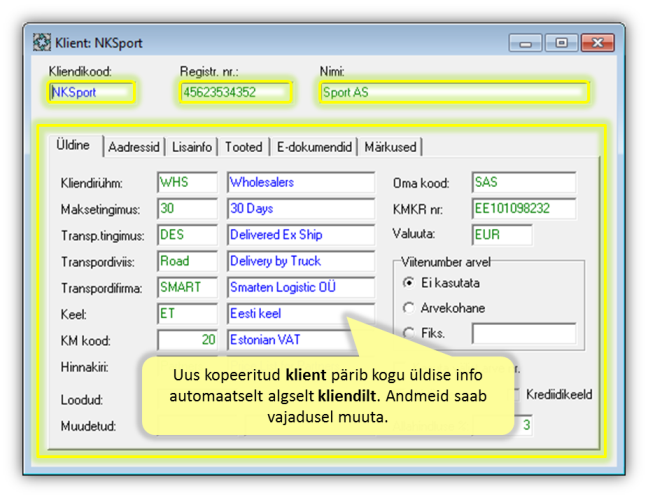Click the Hinnakiri label
Viewport: 648px width, 498px height.
pyautogui.click(x=84, y=367)
